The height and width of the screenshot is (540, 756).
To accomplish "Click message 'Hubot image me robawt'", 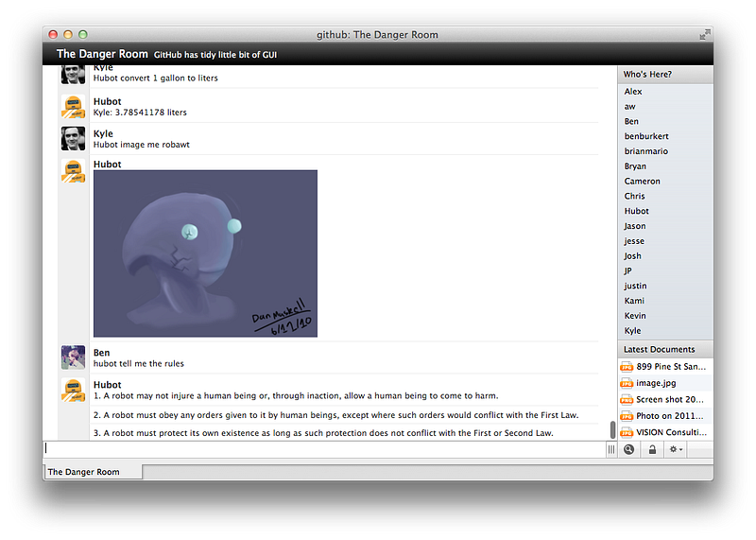I will pos(141,145).
